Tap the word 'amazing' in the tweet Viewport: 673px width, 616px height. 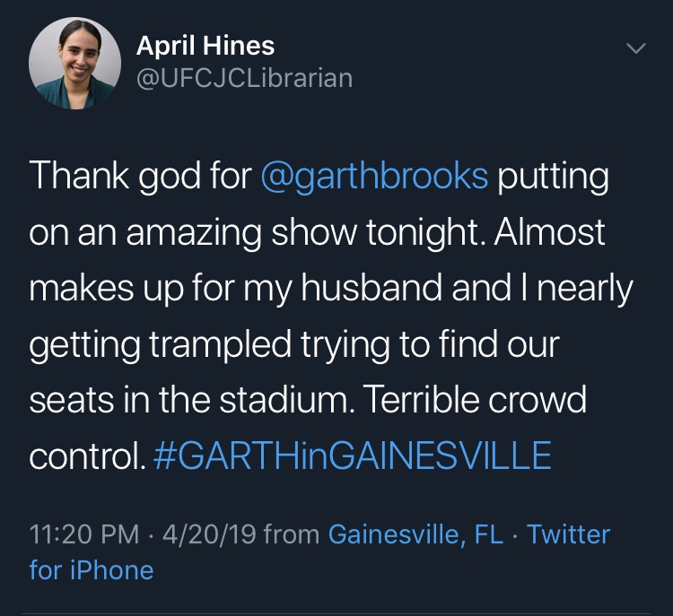(x=194, y=233)
